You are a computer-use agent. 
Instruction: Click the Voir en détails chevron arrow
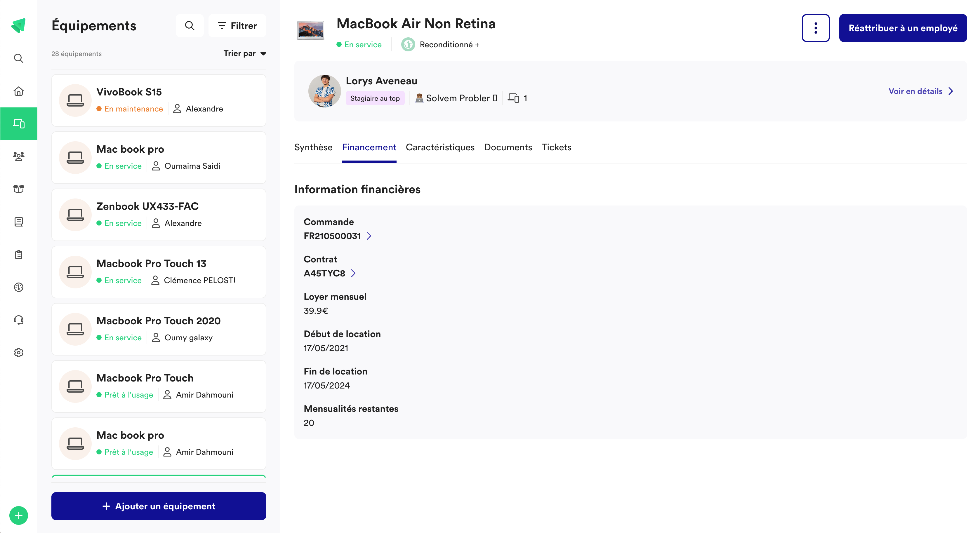coord(950,91)
